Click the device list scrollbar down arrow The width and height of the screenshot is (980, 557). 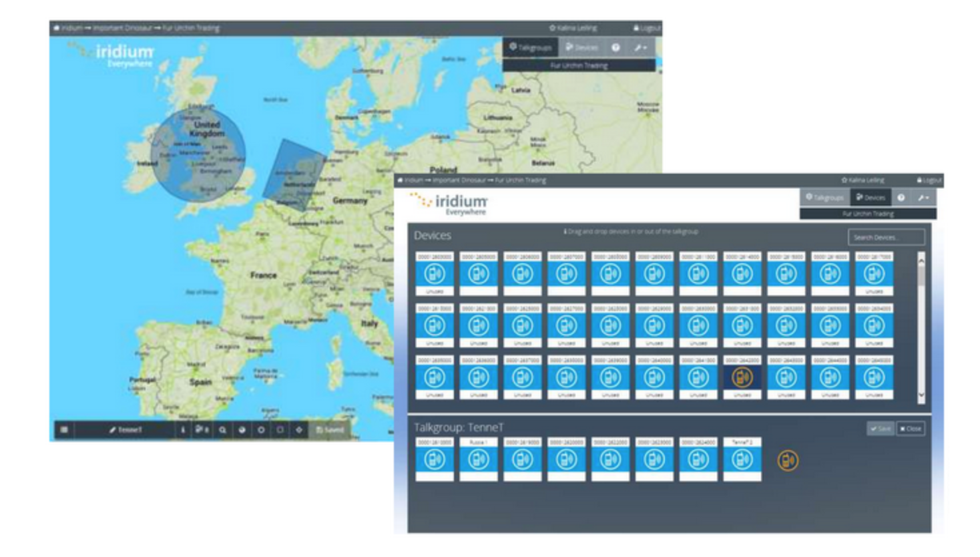(x=921, y=395)
